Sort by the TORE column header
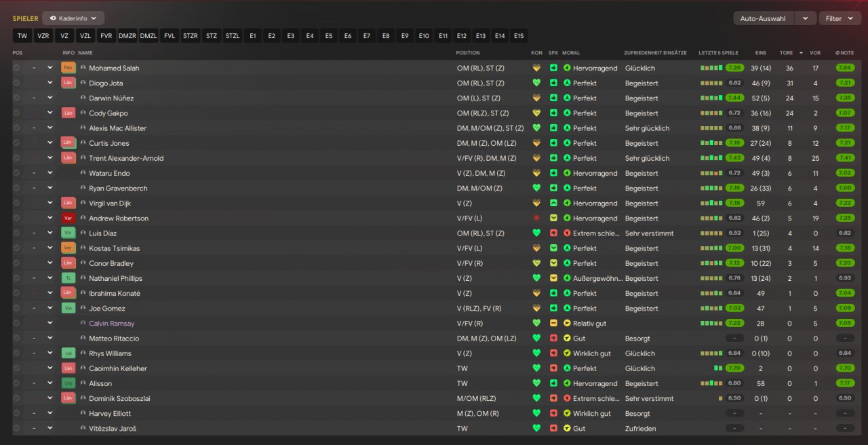The width and height of the screenshot is (868, 445). 787,53
